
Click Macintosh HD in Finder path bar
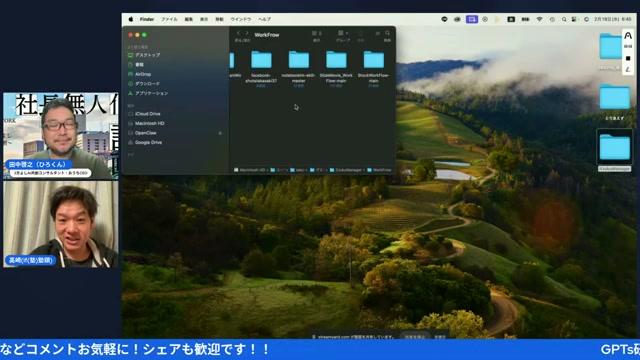[x=249, y=170]
